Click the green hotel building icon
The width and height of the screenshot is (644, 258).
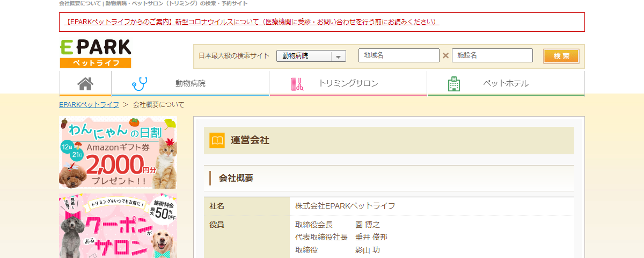click(x=454, y=84)
